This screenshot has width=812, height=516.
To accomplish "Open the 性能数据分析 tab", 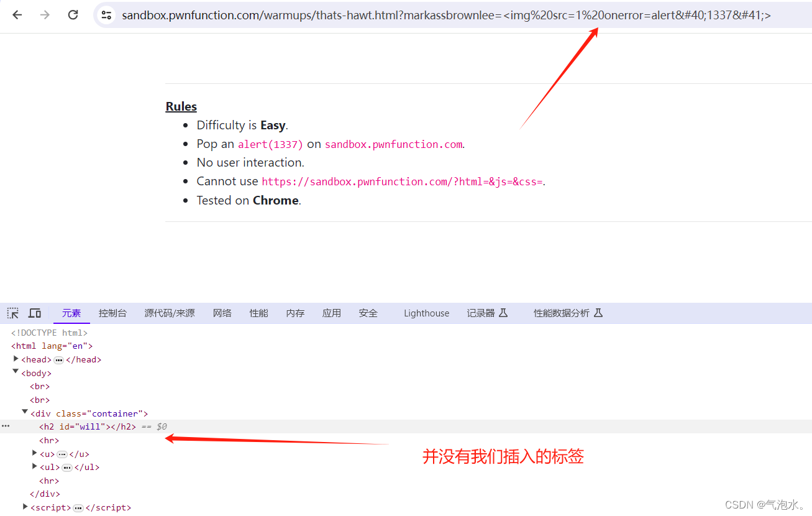I will point(568,313).
